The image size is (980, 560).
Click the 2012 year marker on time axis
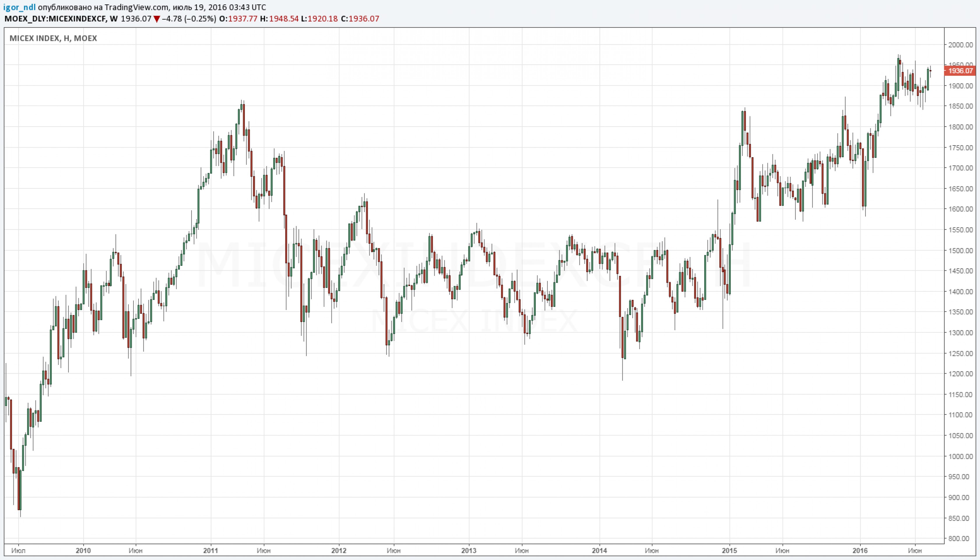[x=339, y=550]
